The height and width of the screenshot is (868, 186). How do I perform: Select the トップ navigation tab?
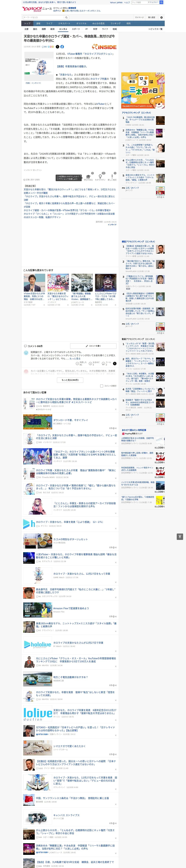27,24
